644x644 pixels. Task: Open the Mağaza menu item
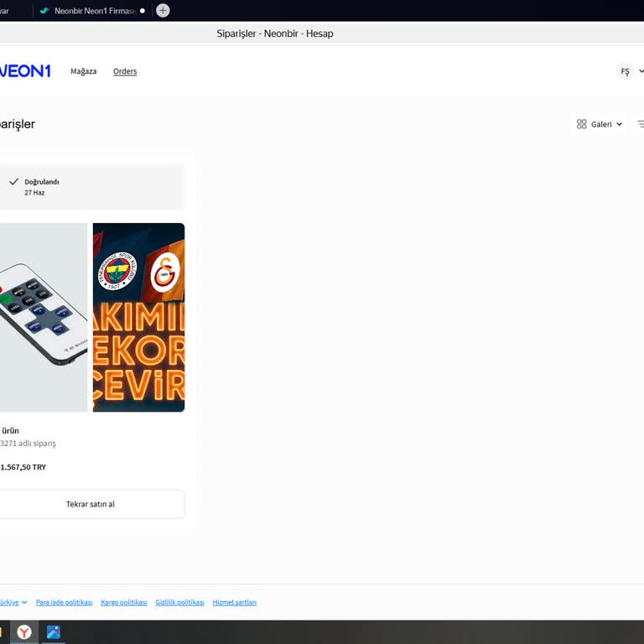coord(83,71)
